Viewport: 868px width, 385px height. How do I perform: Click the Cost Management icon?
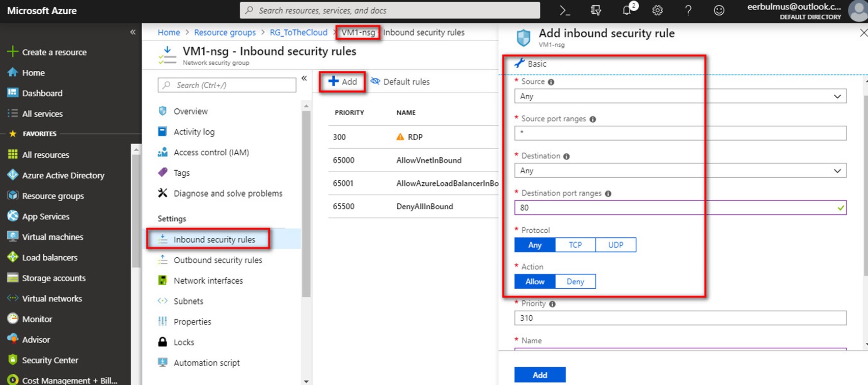13,380
